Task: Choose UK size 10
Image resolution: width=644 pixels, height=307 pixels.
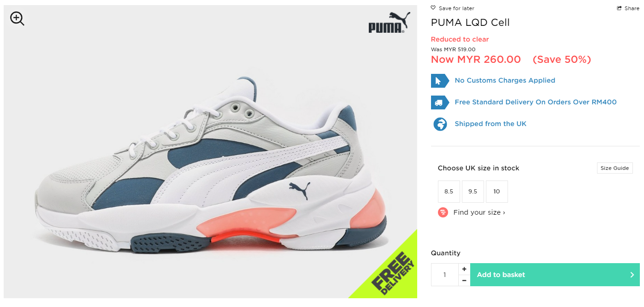Action: [x=497, y=192]
